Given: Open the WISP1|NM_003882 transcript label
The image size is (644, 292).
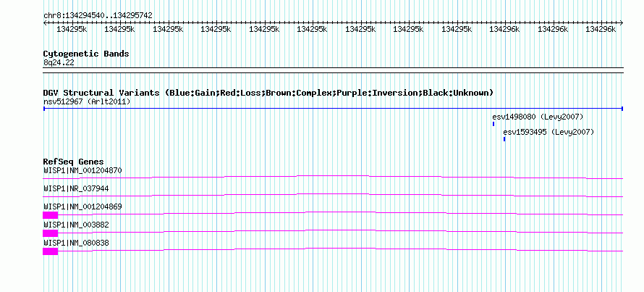Looking at the screenshot, I should coord(76,225).
